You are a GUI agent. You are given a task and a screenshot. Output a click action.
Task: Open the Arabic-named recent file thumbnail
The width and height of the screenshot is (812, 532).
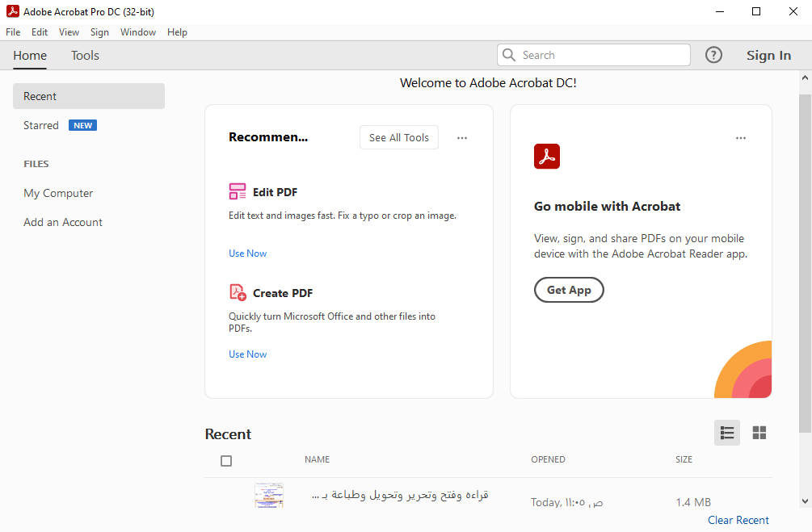pyautogui.click(x=269, y=495)
